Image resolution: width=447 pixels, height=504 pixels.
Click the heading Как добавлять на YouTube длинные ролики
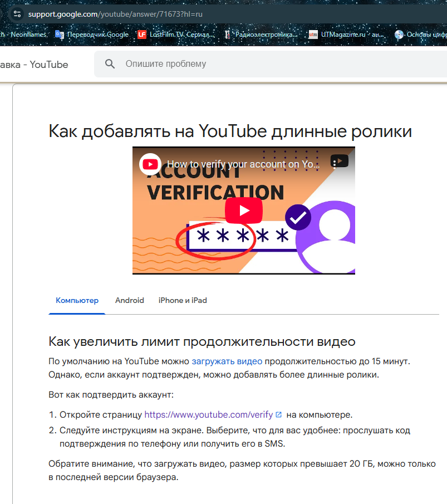coord(230,131)
